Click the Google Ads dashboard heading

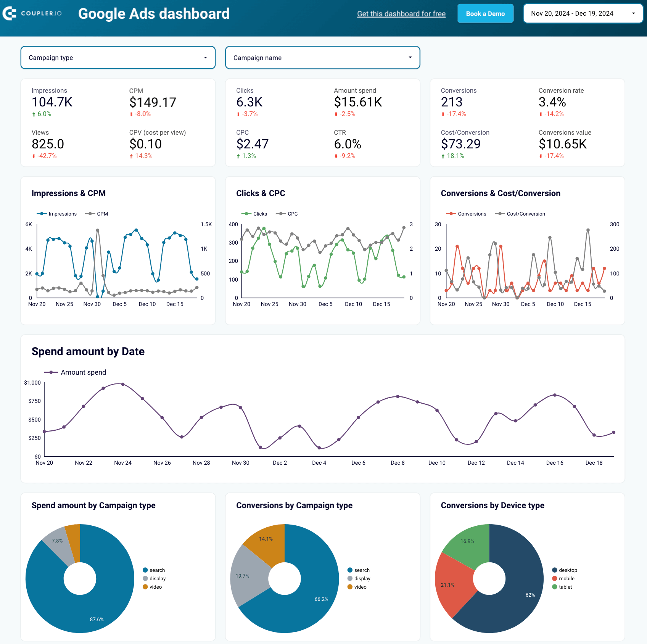(x=154, y=14)
